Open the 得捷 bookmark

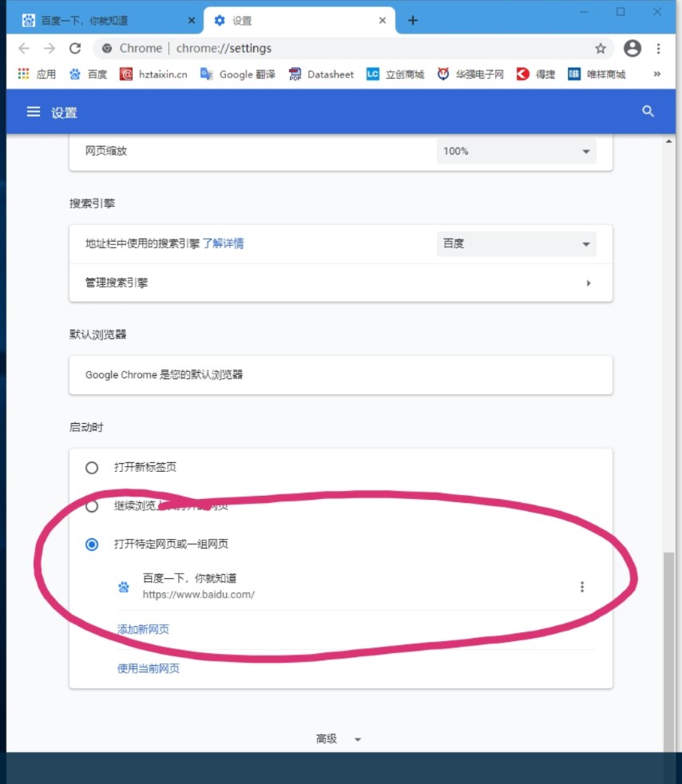tap(536, 74)
